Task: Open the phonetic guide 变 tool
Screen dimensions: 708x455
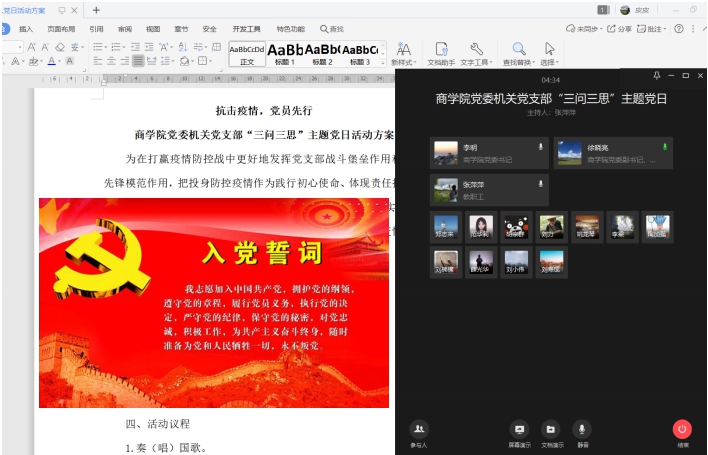Action: [x=75, y=47]
